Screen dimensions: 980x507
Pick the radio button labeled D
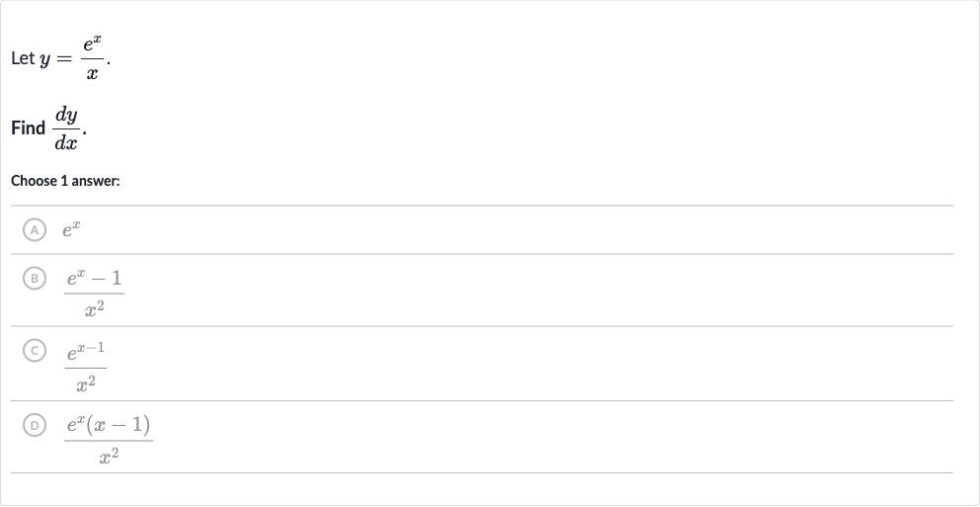35,425
